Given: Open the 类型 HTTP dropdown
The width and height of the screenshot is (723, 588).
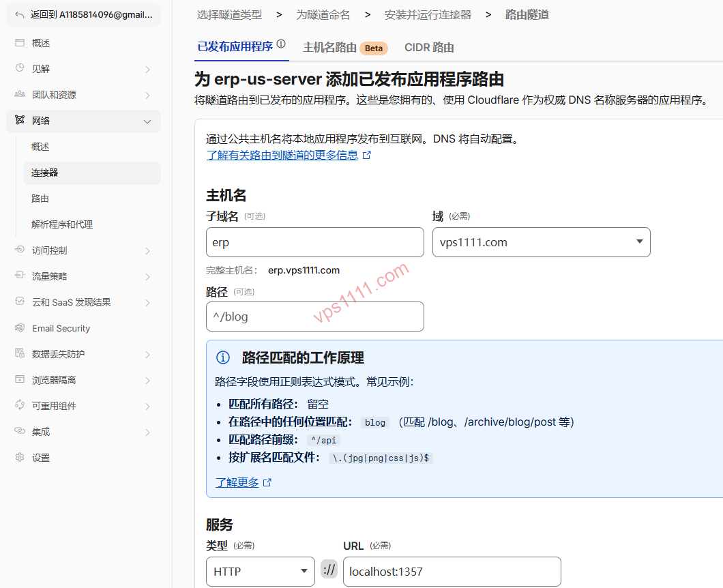Looking at the screenshot, I should coord(261,572).
